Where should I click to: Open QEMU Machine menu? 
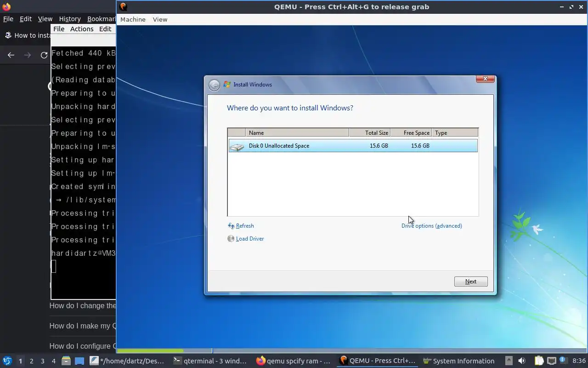[x=133, y=19]
